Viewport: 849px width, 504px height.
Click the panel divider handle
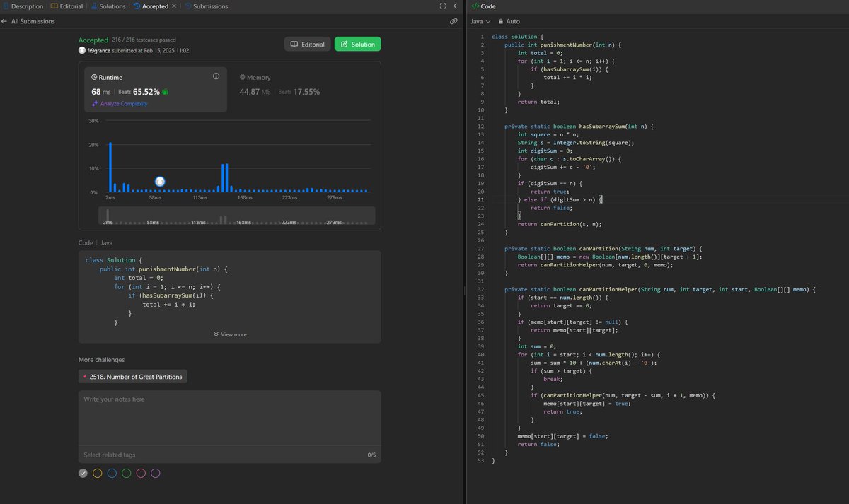[463, 290]
